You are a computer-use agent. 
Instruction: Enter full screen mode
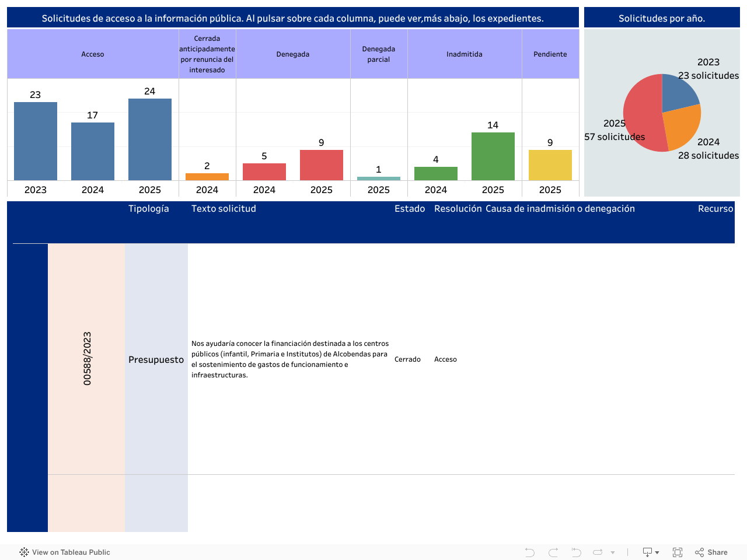pos(678,552)
